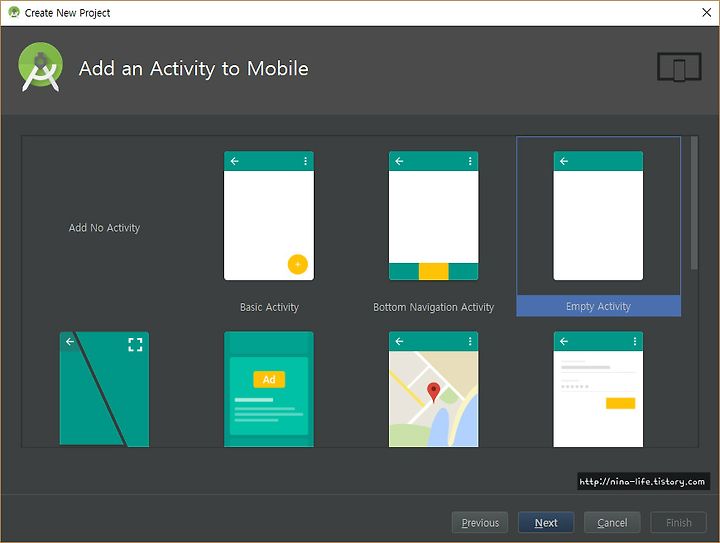Click the Android Studio title bar icon
Viewport: 720px width, 543px height.
14,12
